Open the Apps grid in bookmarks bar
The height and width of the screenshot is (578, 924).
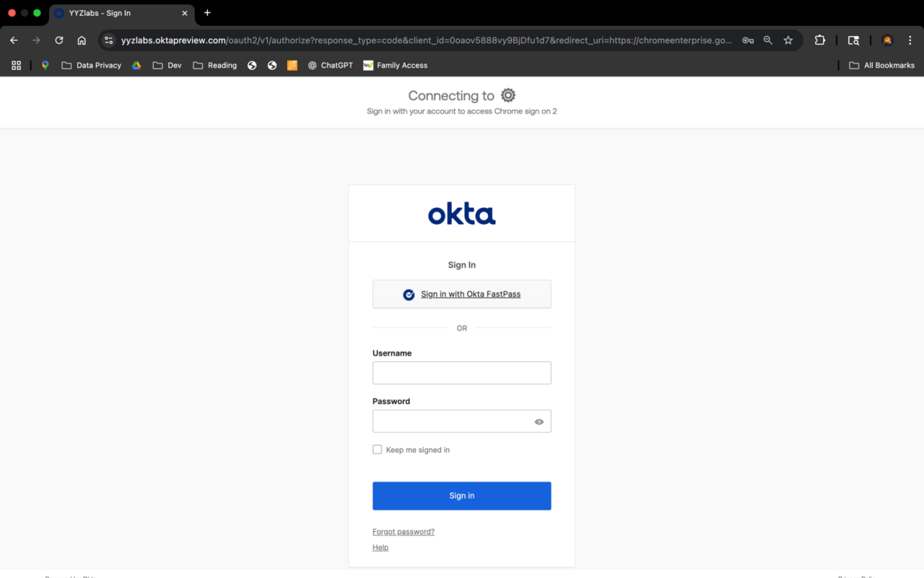tap(16, 65)
